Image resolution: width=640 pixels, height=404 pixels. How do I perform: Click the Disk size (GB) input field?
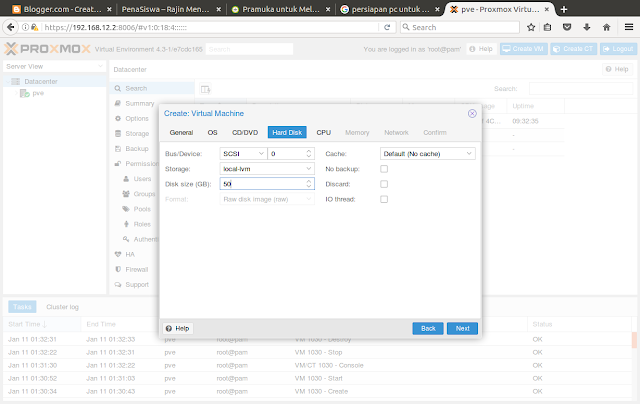(263, 184)
